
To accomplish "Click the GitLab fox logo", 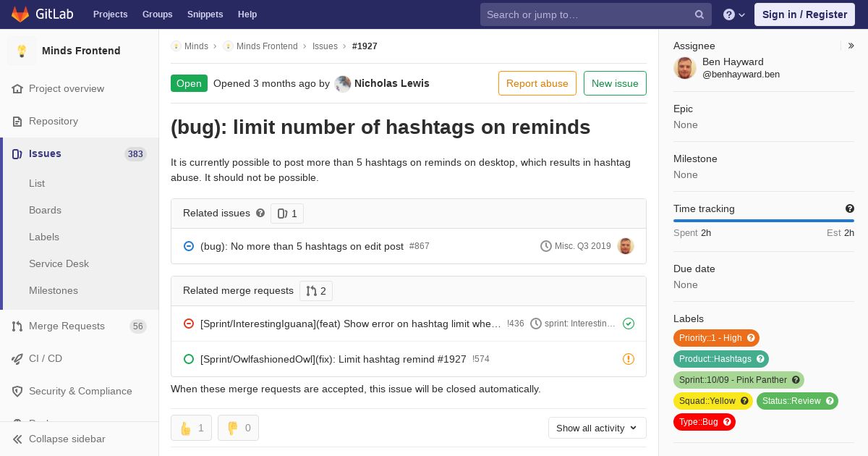I will 20,14.
